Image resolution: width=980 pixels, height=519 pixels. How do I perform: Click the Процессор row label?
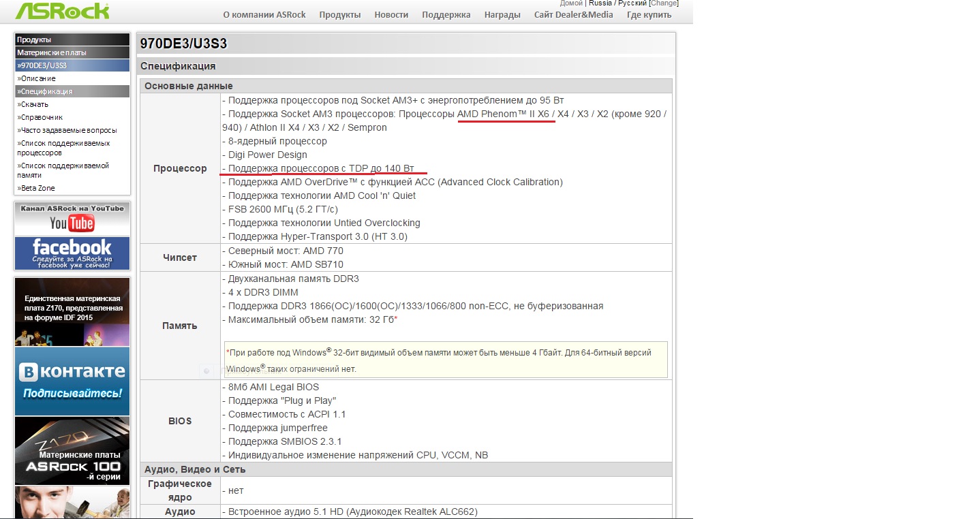coord(180,168)
